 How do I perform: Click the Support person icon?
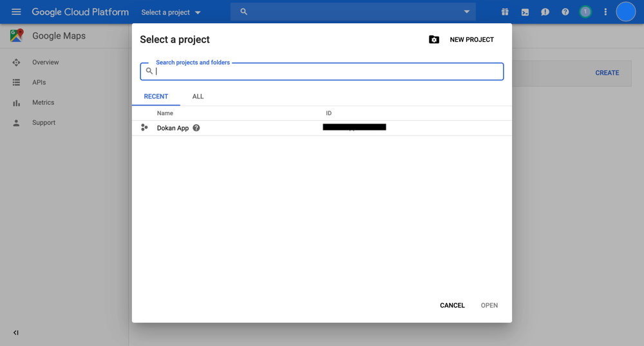[x=16, y=123]
